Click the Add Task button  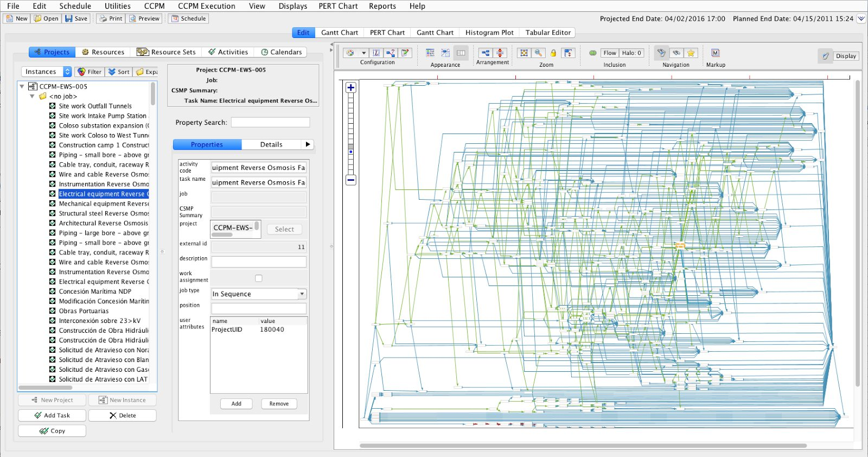pos(52,415)
